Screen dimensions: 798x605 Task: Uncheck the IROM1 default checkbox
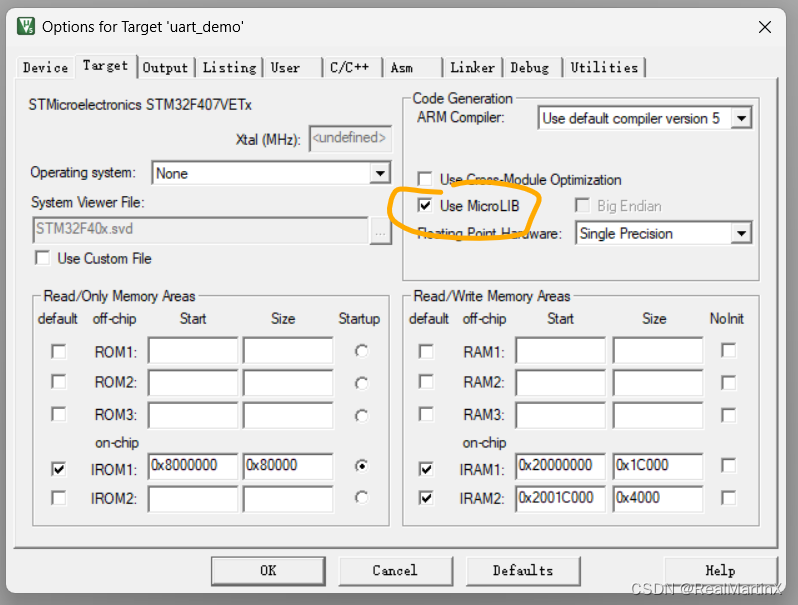point(59,469)
